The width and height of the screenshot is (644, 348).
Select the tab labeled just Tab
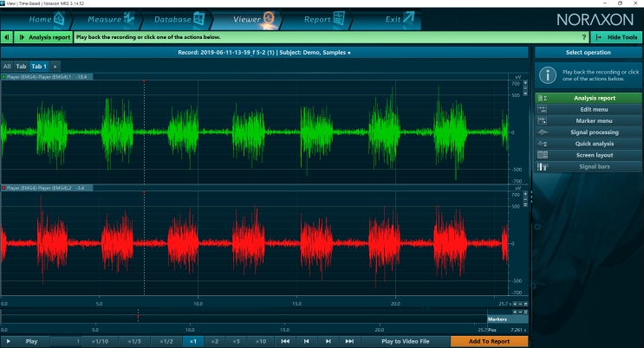click(21, 66)
